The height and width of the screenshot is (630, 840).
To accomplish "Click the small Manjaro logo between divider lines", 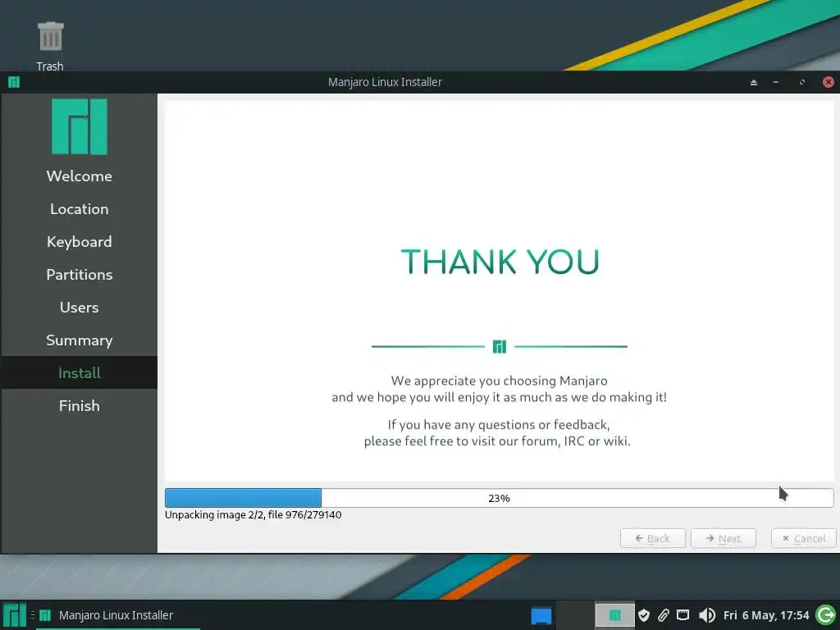I will (500, 347).
